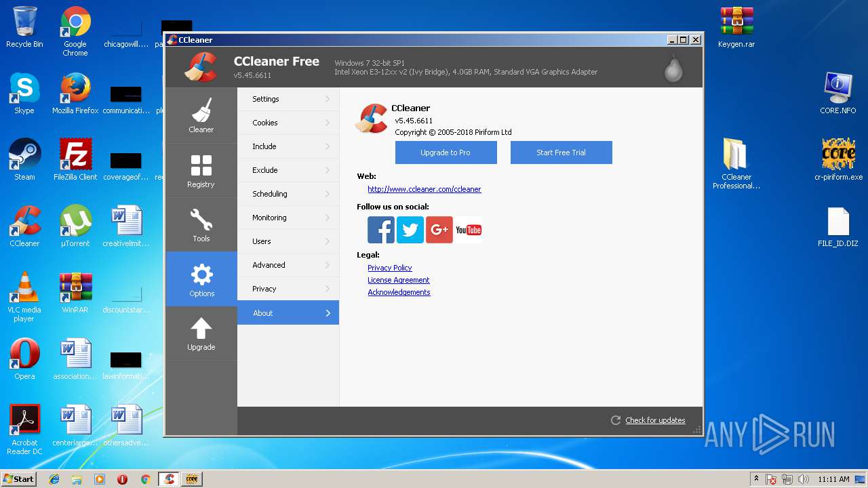Open the Tools section
The image size is (868, 488).
[201, 225]
